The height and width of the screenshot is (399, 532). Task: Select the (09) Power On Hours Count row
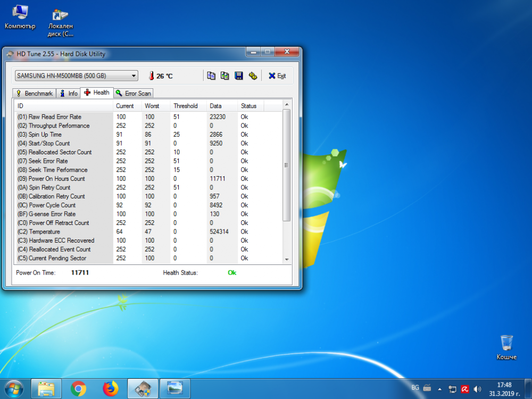point(148,178)
